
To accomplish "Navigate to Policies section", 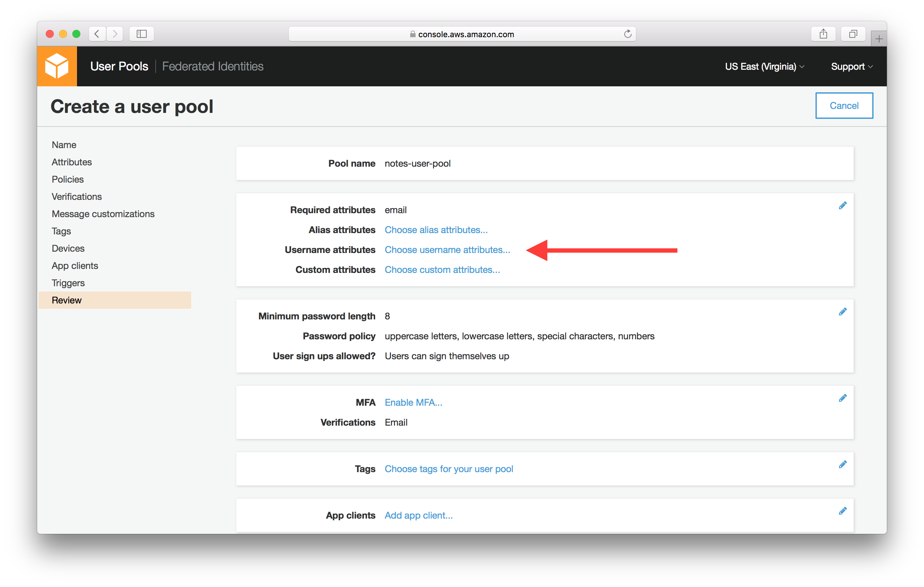I will 67,179.
